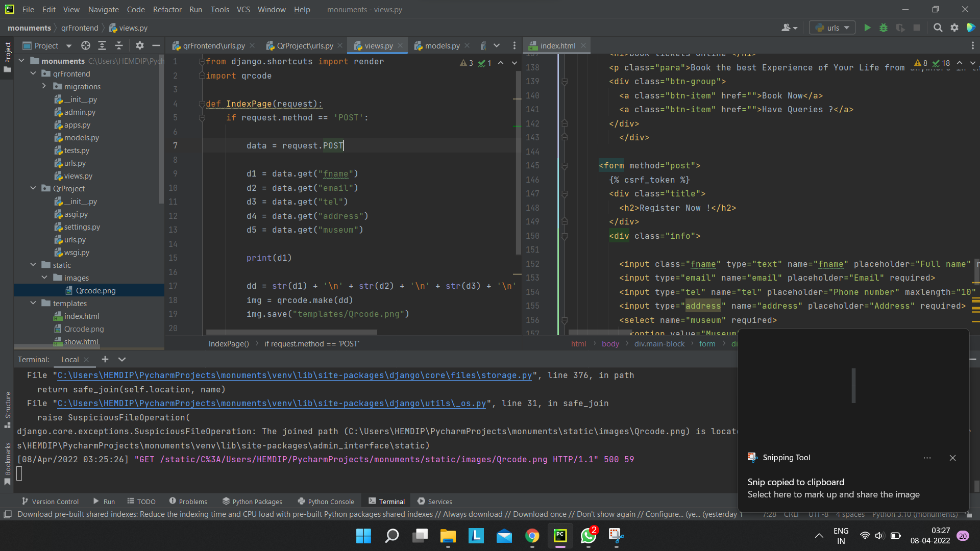
Task: Open the Refactor menu
Action: pos(167,10)
